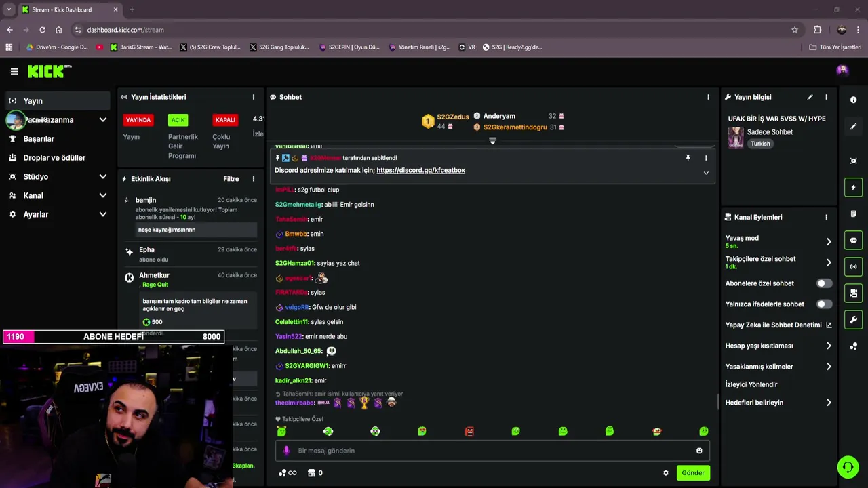This screenshot has height=488, width=868.
Task: Click the Sadece Sohbet category thumbnail
Action: click(736, 138)
